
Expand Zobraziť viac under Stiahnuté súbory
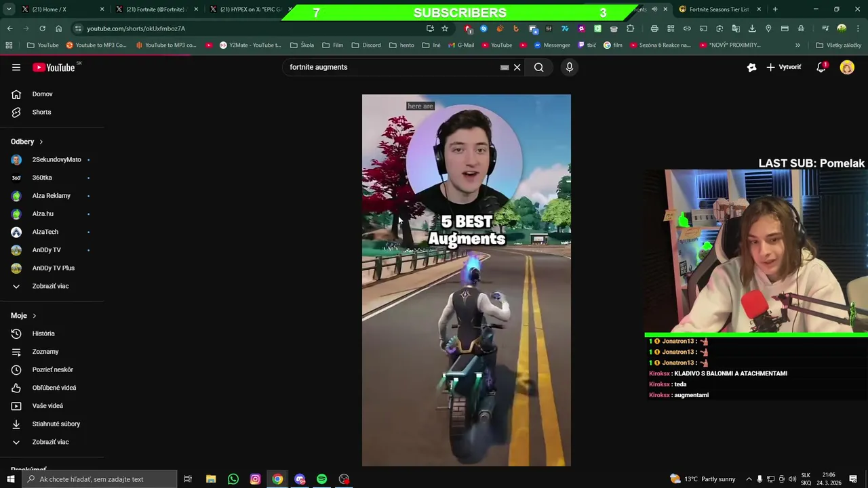[x=52, y=442]
